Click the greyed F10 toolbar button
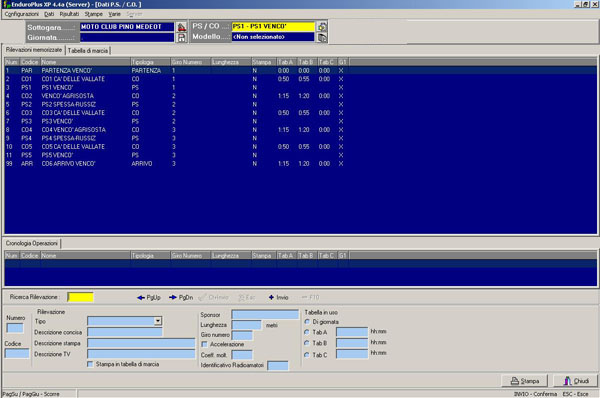The width and height of the screenshot is (600, 398). tap(310, 297)
